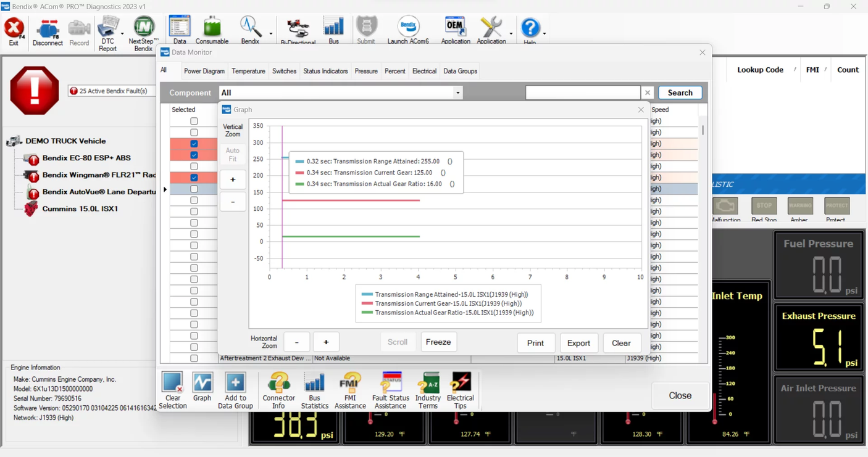Open Electrical Tips icon

pyautogui.click(x=460, y=390)
